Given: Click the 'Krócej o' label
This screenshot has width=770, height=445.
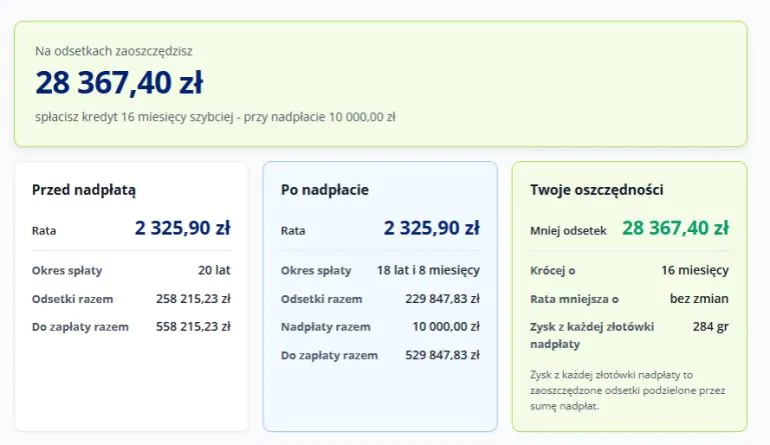Looking at the screenshot, I should (552, 271).
